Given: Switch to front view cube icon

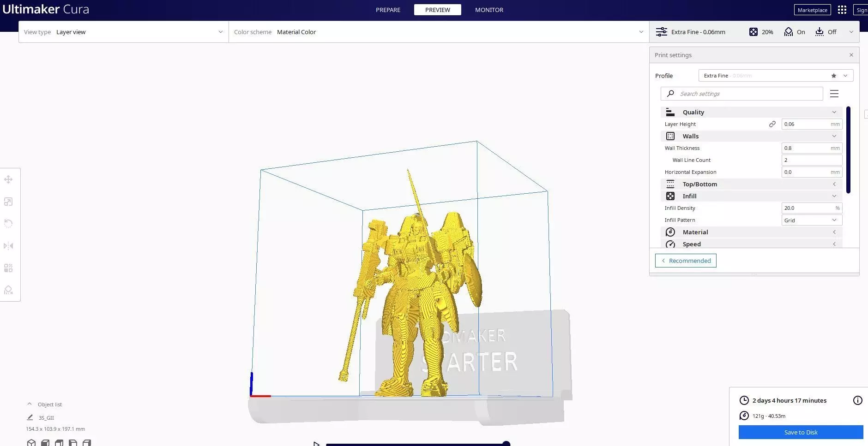Looking at the screenshot, I should click(45, 443).
